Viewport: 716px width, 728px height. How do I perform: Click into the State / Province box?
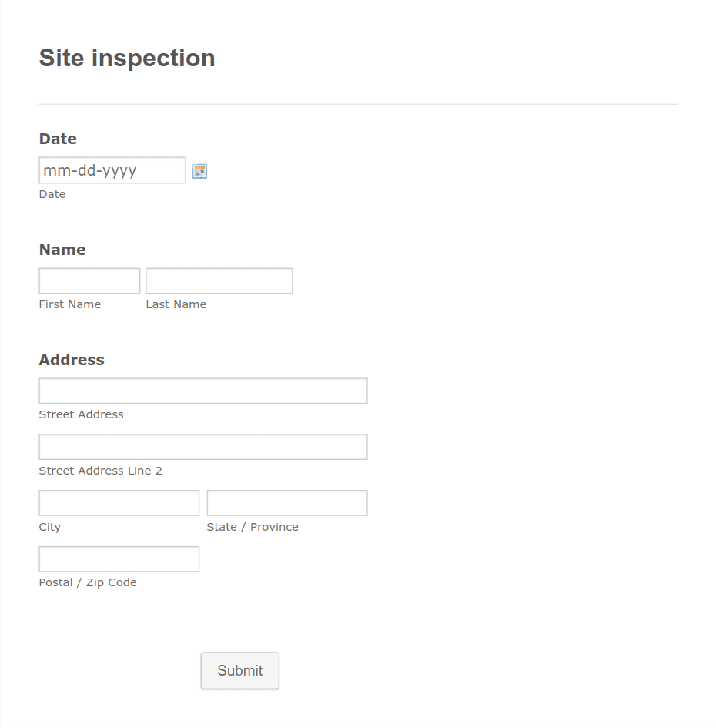click(287, 503)
